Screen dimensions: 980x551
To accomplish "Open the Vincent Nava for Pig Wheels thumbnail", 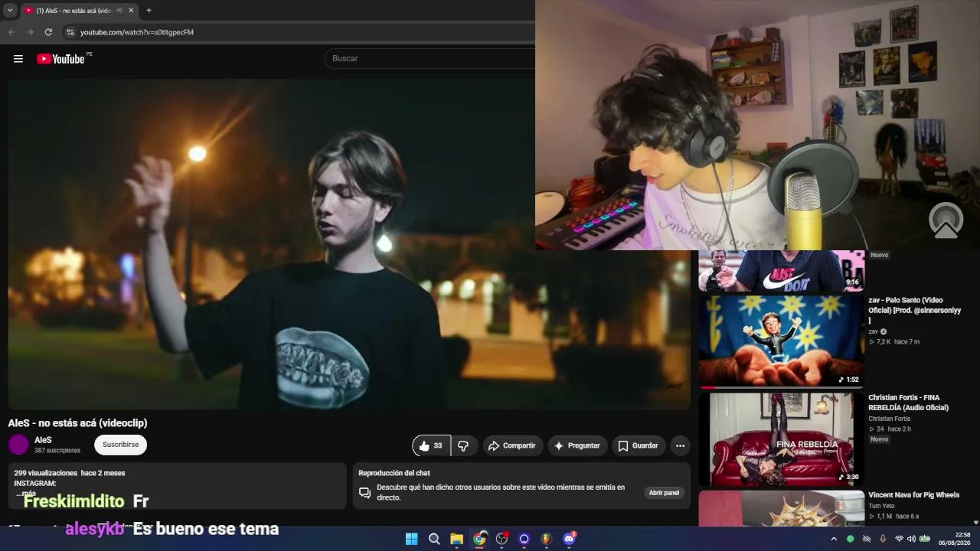I will tap(781, 508).
